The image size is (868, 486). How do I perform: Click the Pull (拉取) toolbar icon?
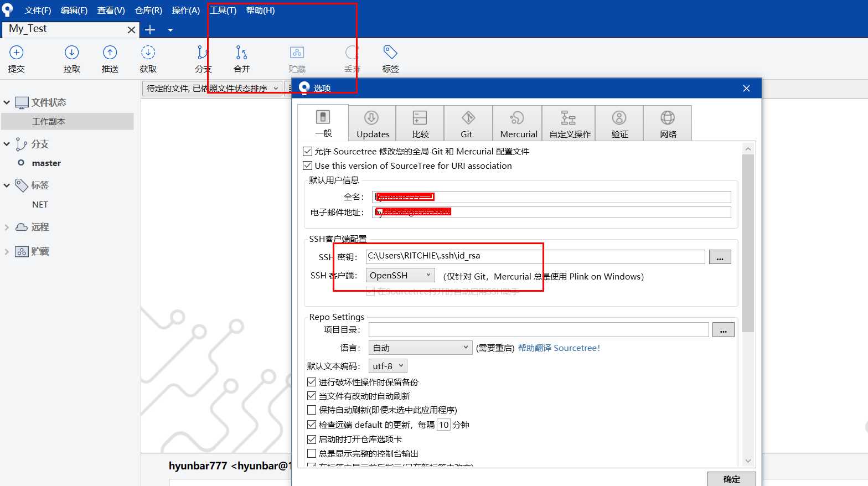coord(71,53)
